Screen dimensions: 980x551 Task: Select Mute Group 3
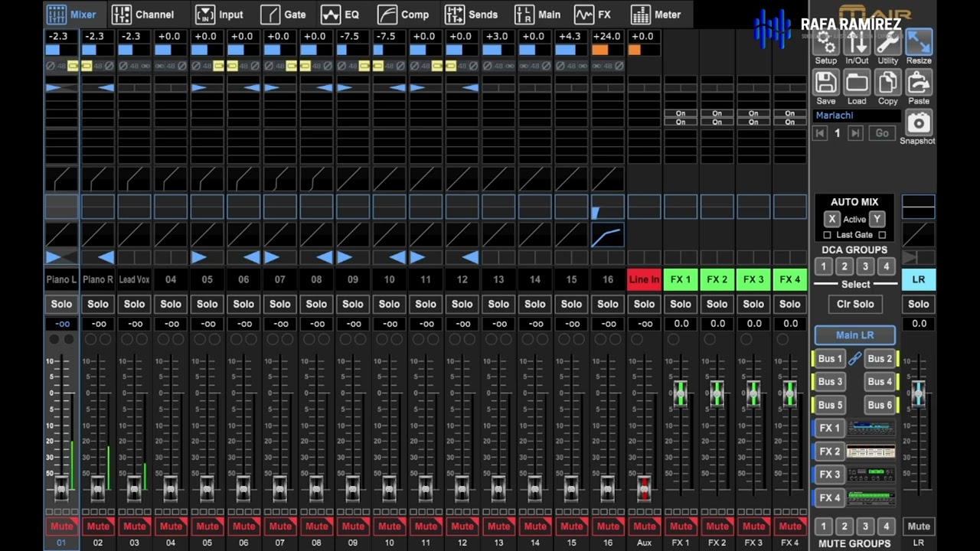pos(865,526)
